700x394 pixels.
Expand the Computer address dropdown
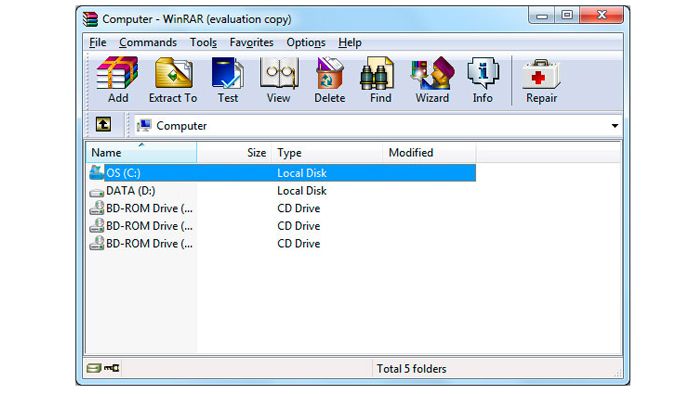[615, 126]
